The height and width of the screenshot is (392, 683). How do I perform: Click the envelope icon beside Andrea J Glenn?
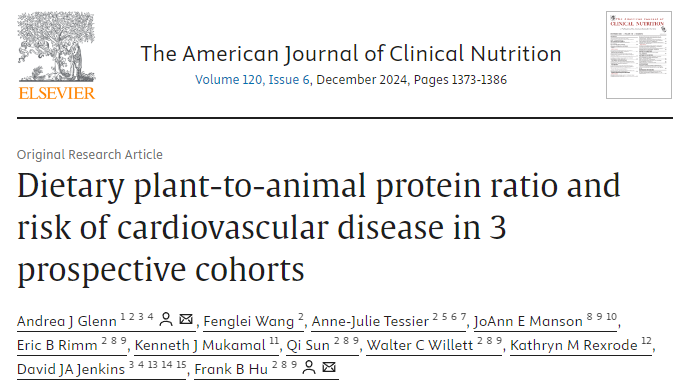(186, 319)
